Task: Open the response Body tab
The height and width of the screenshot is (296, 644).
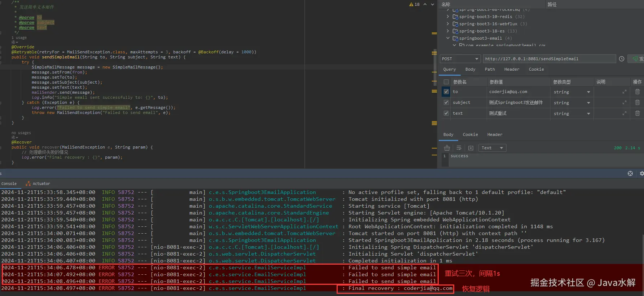Action: (448, 134)
